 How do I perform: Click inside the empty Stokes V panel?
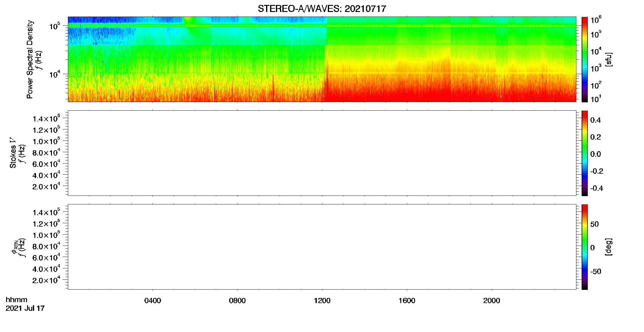point(322,153)
